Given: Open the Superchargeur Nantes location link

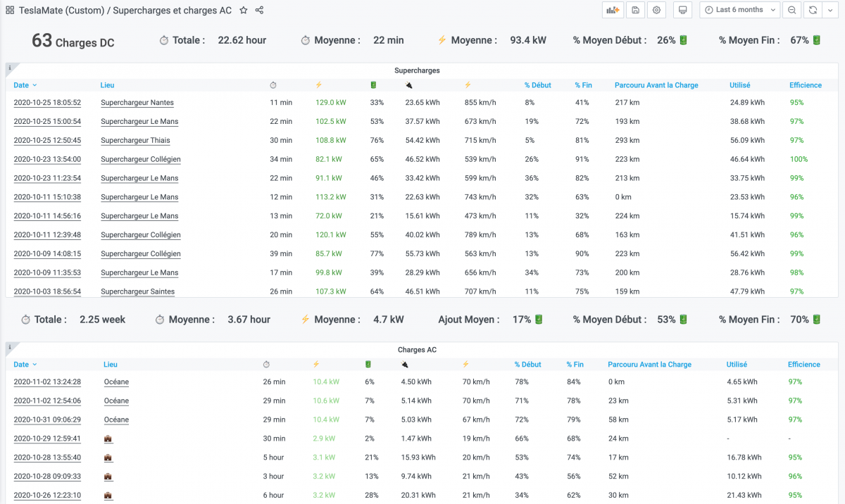Looking at the screenshot, I should [137, 103].
